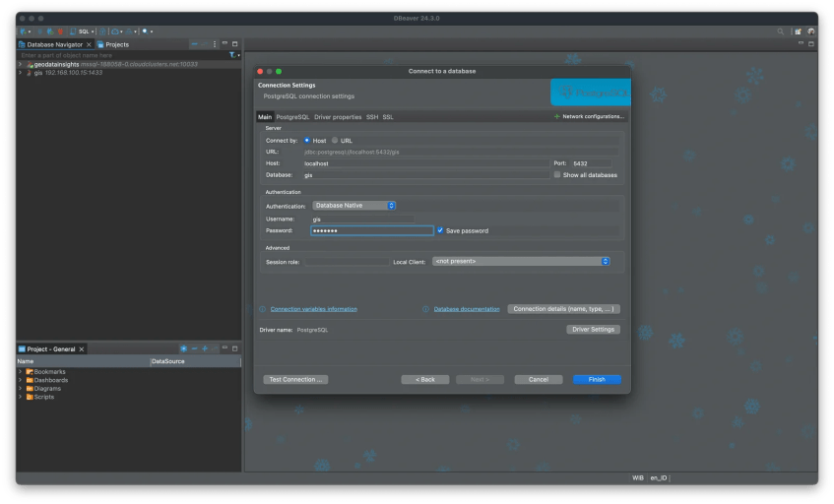Screen dimensions: 834x504
Task: Click the global search magnifier at top right
Action: 780,31
